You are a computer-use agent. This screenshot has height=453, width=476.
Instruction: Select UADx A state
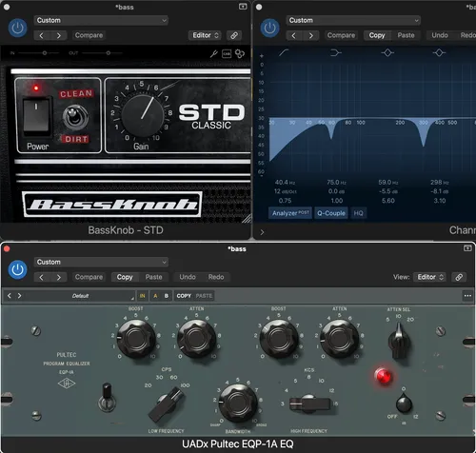click(x=155, y=296)
